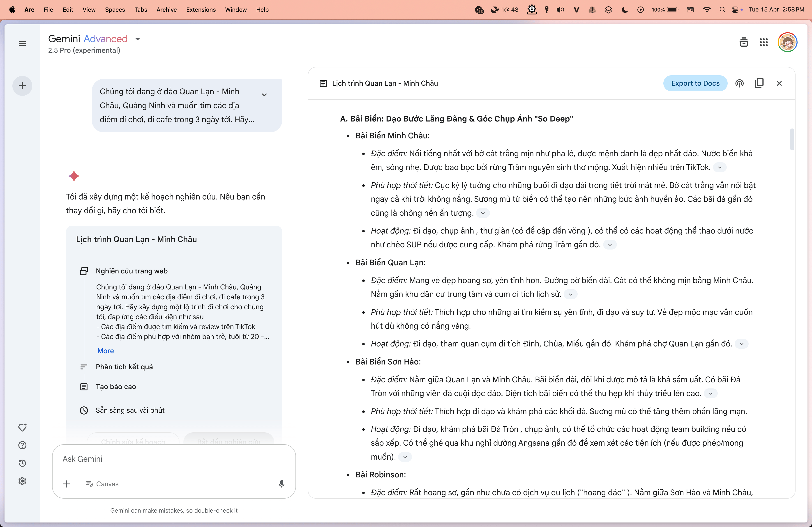Image resolution: width=812 pixels, height=527 pixels.
Task: Click the Nghiên cứu trang web step icon
Action: point(84,271)
